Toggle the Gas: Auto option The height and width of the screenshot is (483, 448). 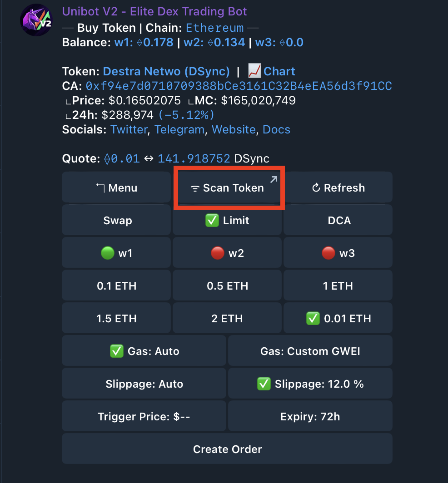tap(144, 351)
